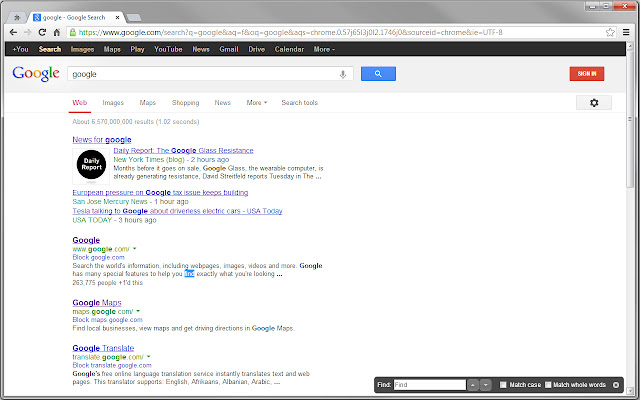Switch to the Images results tab
Viewport: 640px width, 400px height.
tap(113, 102)
